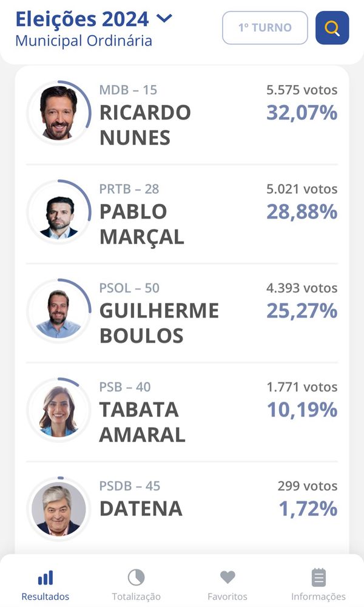Click the Municipal Ordinária subtitle
This screenshot has height=607, width=364.
pos(84,41)
